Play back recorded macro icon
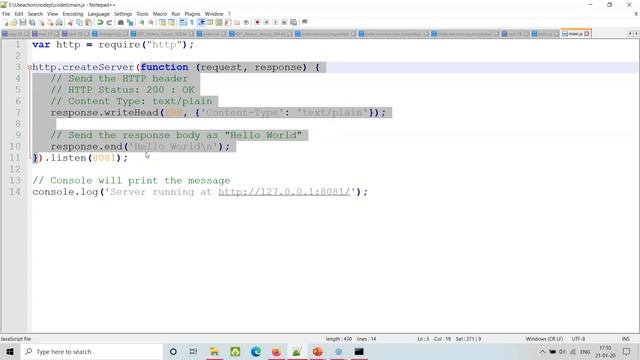The image size is (640, 360). (x=275, y=22)
